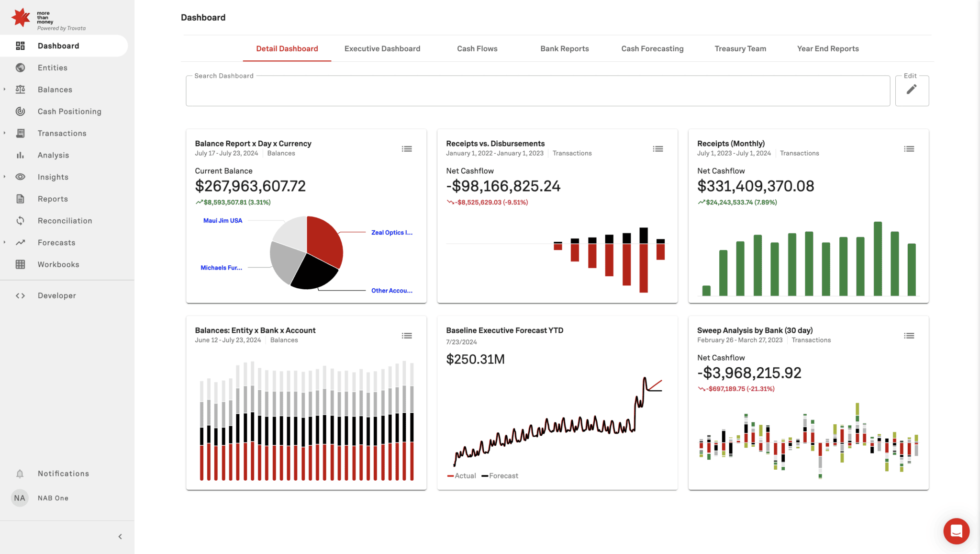Open the Developer section
Image resolution: width=980 pixels, height=554 pixels.
point(56,295)
